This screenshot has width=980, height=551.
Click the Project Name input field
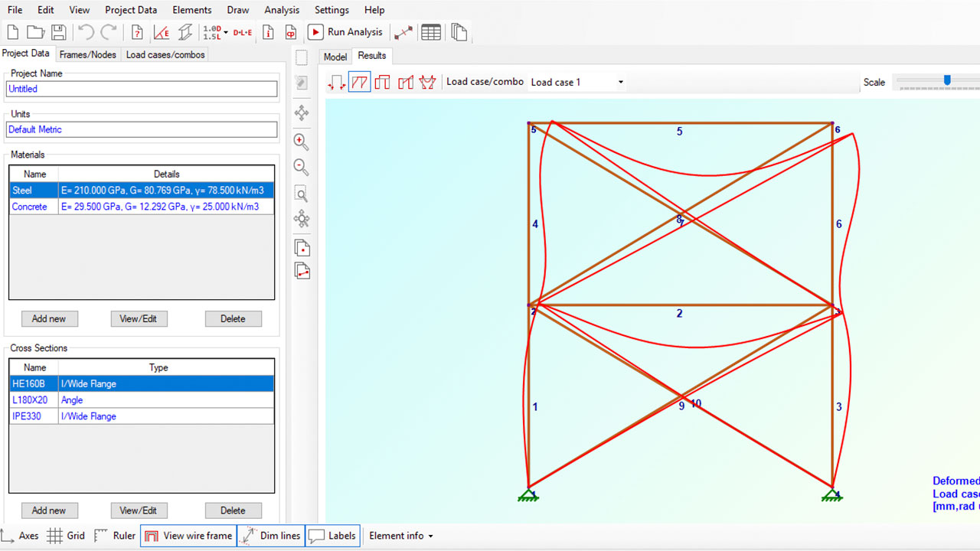(x=142, y=89)
